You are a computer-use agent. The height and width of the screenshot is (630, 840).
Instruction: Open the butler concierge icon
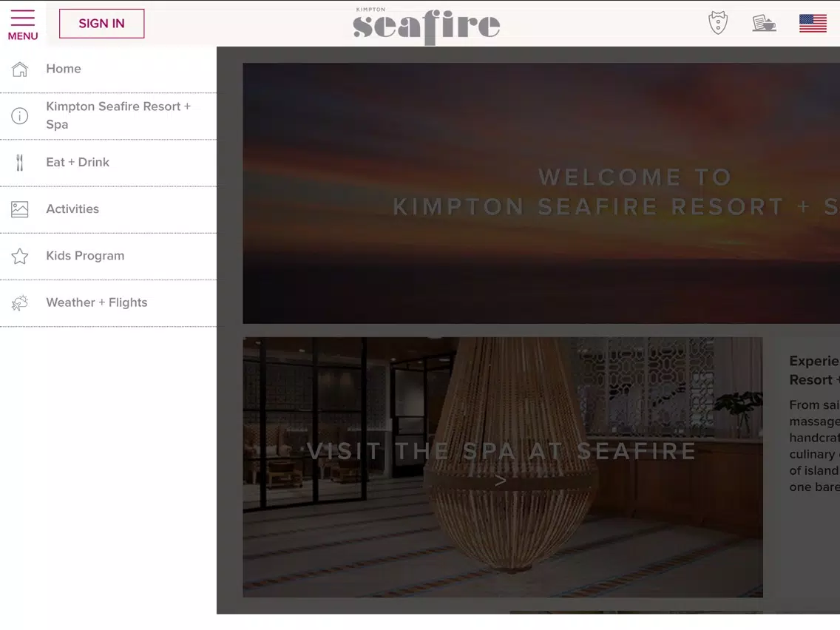718,23
